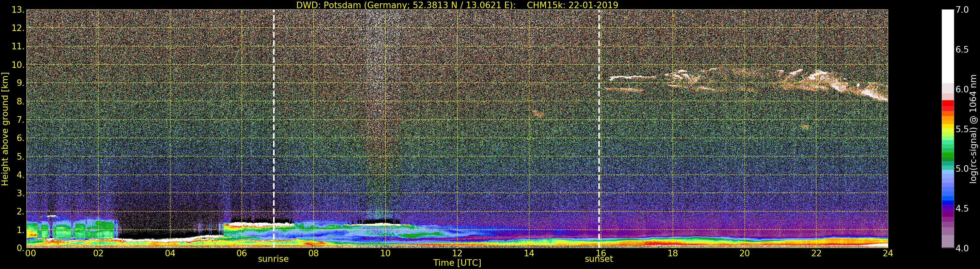Click the white top segment of the colorbar
Screen dimensions: 980x269
point(948,46)
